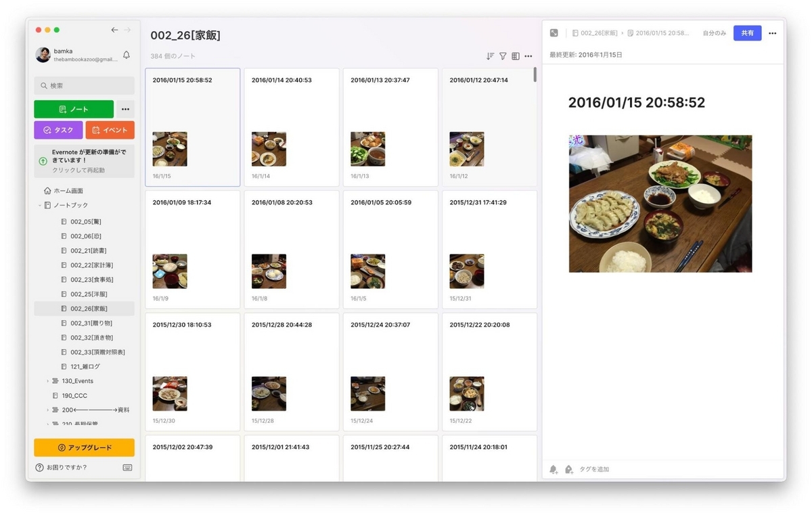Open note card 2015/12/22 20:20:08
This screenshot has width=812, height=515.
(489, 372)
